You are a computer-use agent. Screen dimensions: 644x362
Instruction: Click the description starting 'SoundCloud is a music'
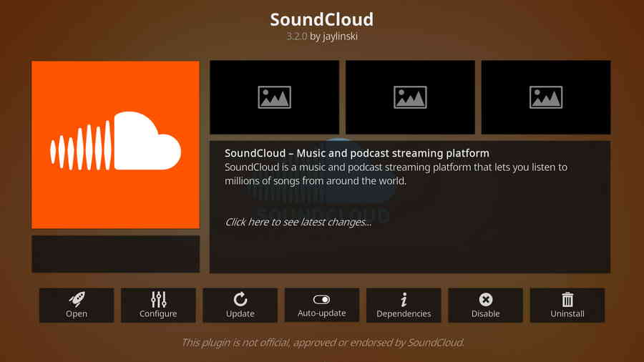[x=396, y=174]
